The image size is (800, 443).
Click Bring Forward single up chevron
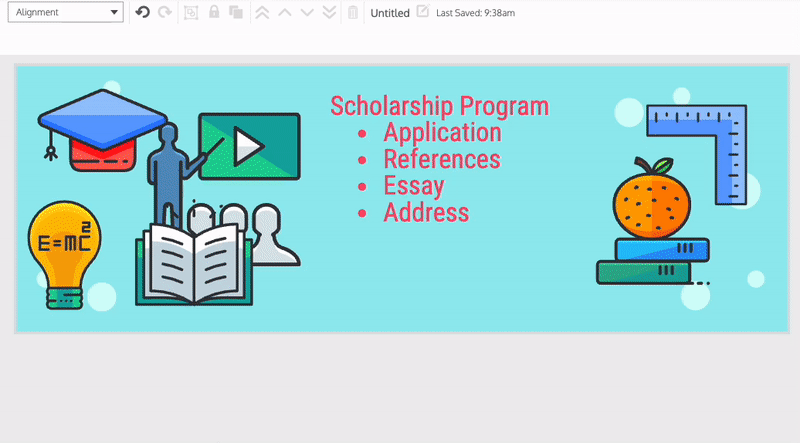pyautogui.click(x=284, y=13)
